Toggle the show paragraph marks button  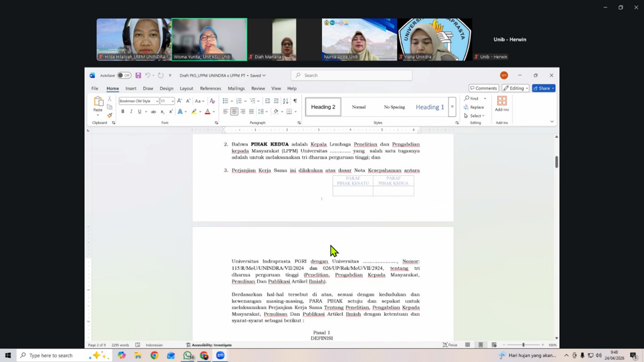pos(295,101)
